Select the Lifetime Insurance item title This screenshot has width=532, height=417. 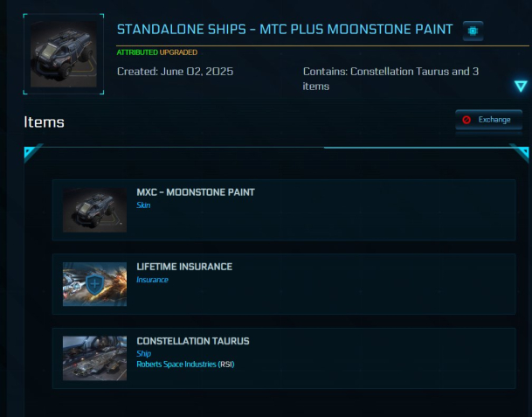184,267
